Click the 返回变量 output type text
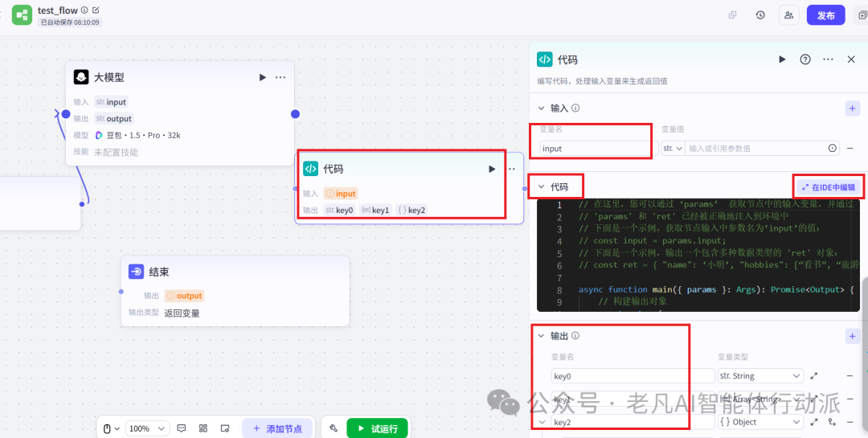Image resolution: width=868 pixels, height=438 pixels. point(182,313)
